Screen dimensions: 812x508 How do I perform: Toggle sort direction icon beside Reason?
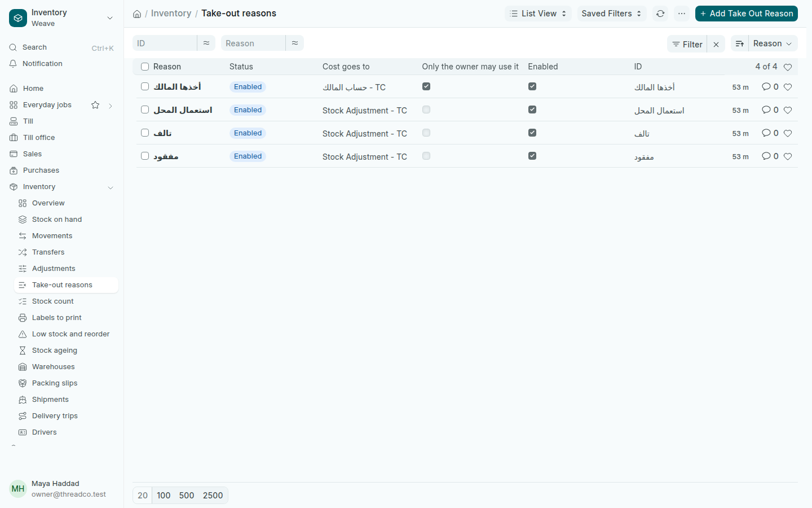pos(740,43)
